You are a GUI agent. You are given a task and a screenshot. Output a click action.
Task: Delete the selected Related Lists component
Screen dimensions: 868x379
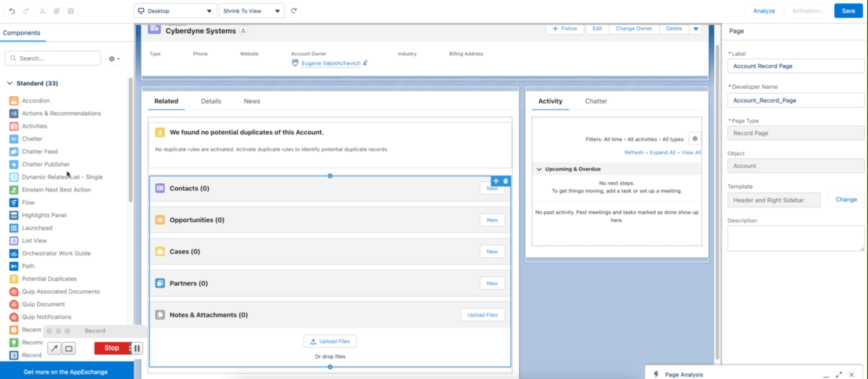(x=505, y=181)
